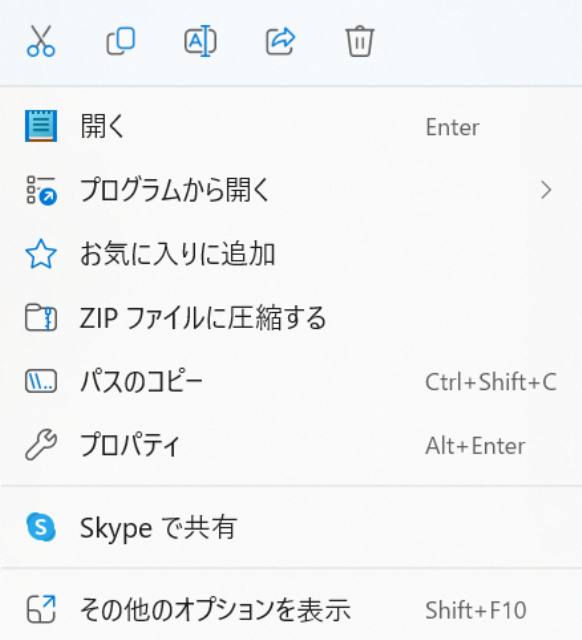The width and height of the screenshot is (582, 640).
Task: Click the star icon for お気に入りに追加
Action: point(41,254)
